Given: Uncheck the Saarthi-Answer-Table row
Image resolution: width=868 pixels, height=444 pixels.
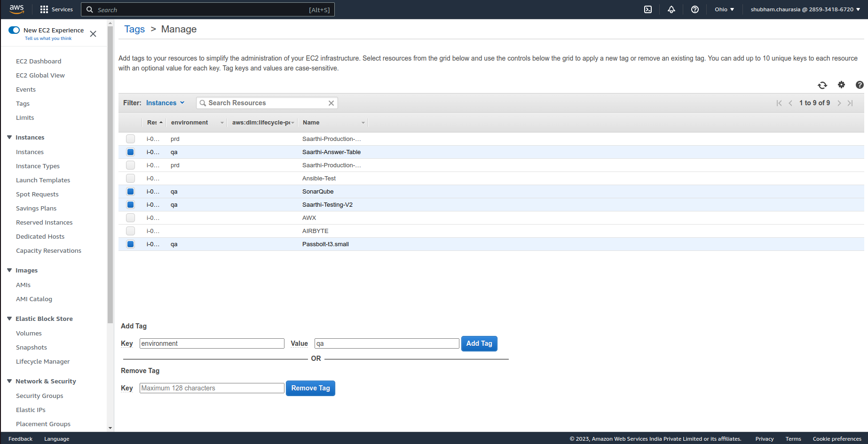Looking at the screenshot, I should 130,152.
